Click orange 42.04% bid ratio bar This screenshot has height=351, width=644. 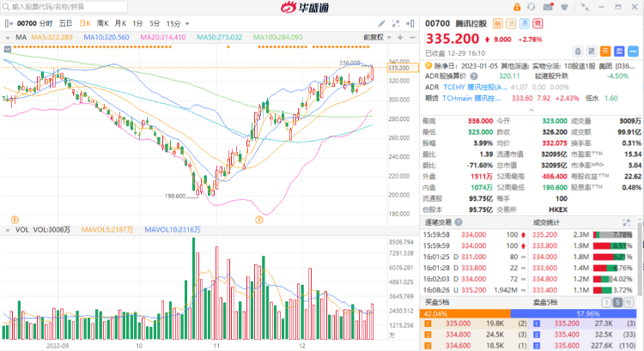point(465,313)
